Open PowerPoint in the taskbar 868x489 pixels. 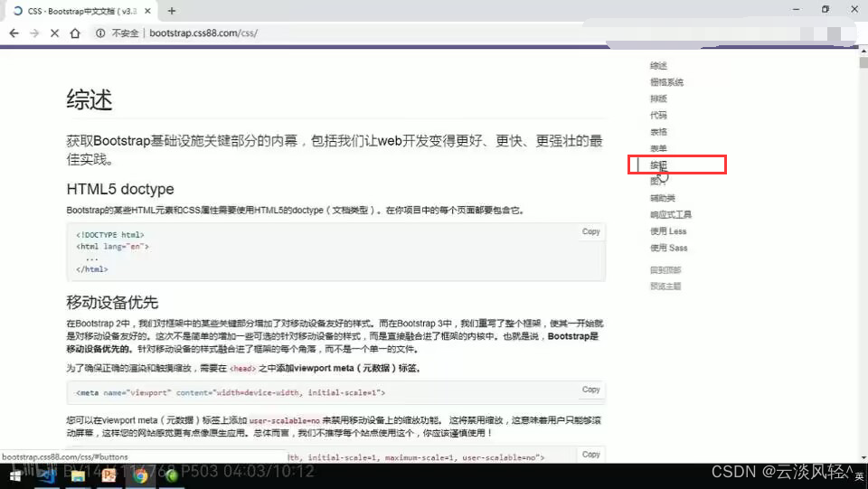108,475
